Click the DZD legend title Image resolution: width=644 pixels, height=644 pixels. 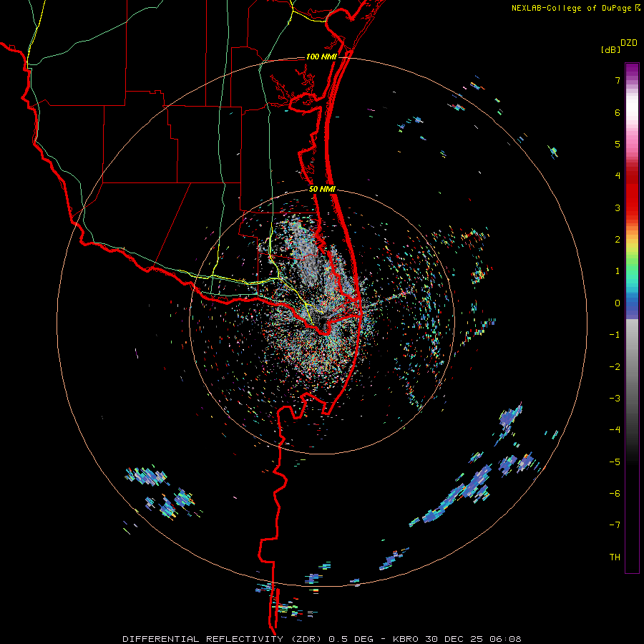click(x=629, y=43)
